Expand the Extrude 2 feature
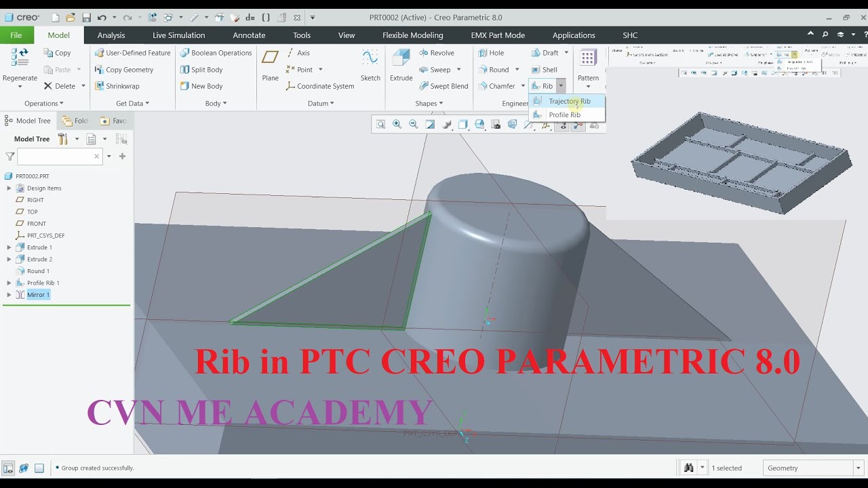The image size is (868, 488). click(9, 259)
